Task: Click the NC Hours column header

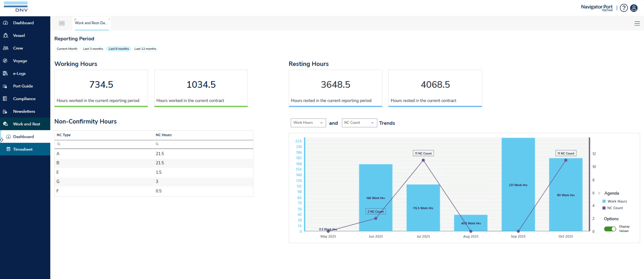Action: click(164, 135)
